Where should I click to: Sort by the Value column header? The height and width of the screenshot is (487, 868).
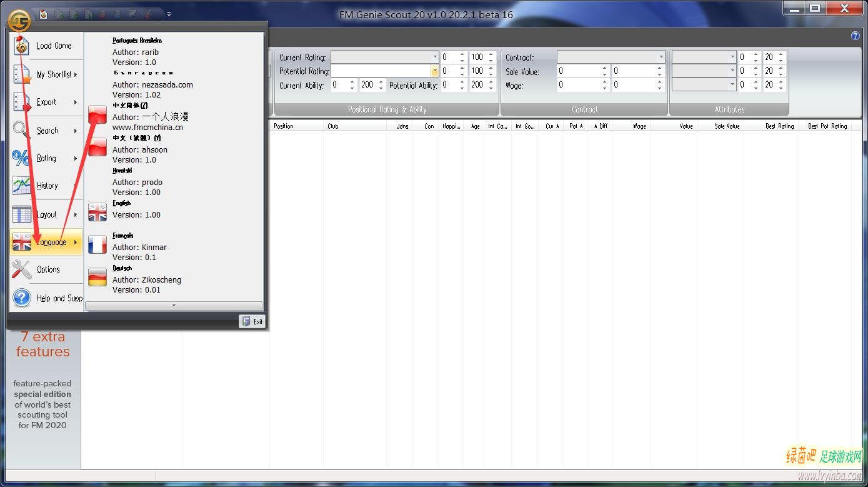point(674,126)
